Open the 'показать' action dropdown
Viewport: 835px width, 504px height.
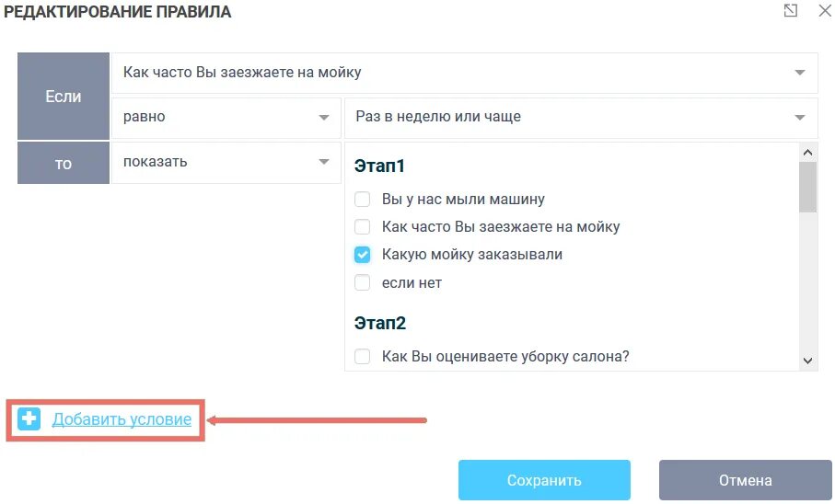pos(226,162)
